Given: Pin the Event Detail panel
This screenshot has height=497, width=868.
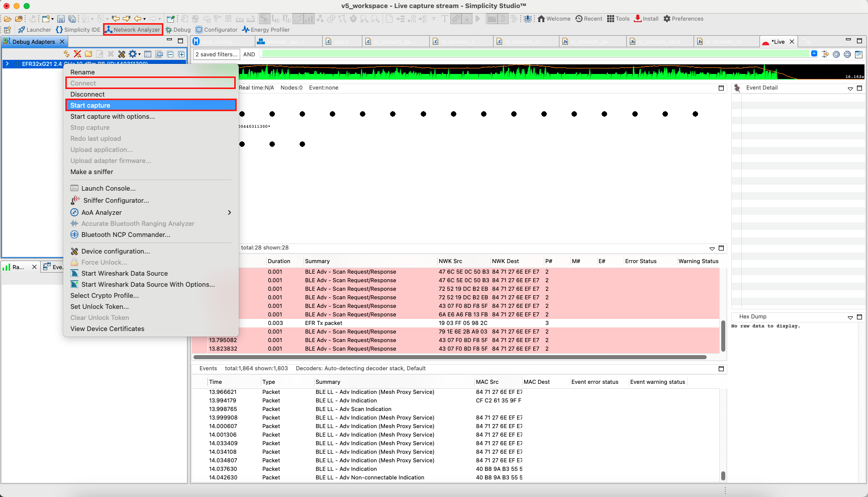Looking at the screenshot, I should point(737,87).
